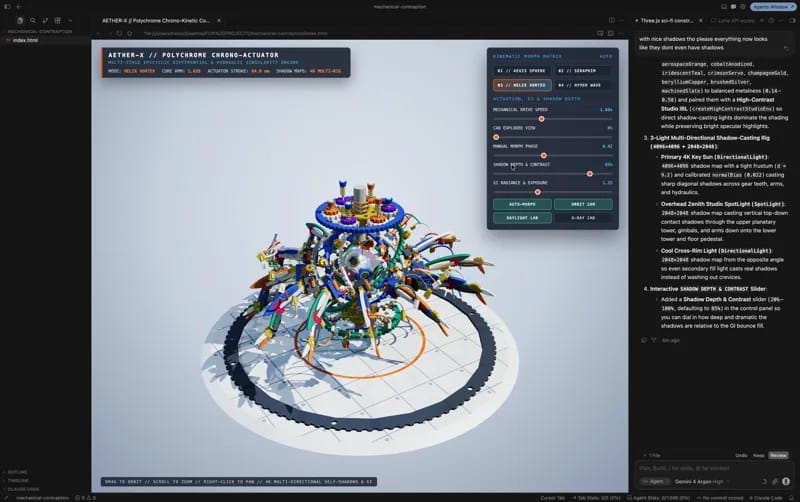The width and height of the screenshot is (800, 502).
Task: Click the errors and warnings status indicator
Action: pyautogui.click(x=85, y=498)
